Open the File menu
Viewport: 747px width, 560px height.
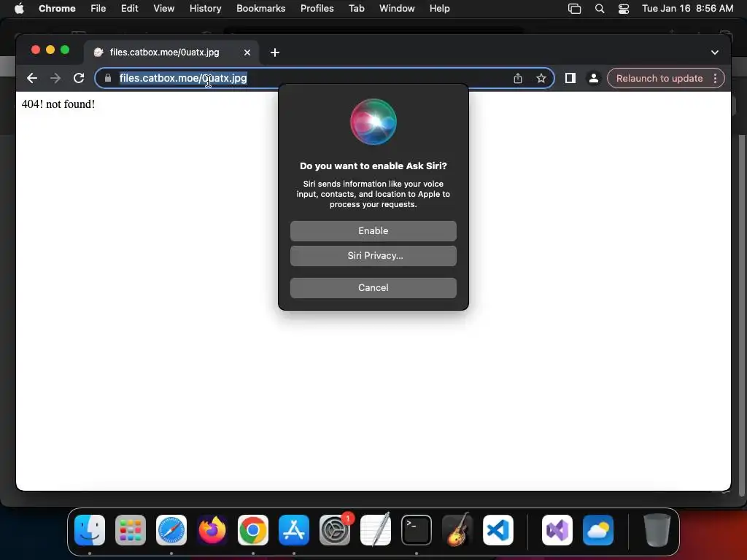coord(98,8)
